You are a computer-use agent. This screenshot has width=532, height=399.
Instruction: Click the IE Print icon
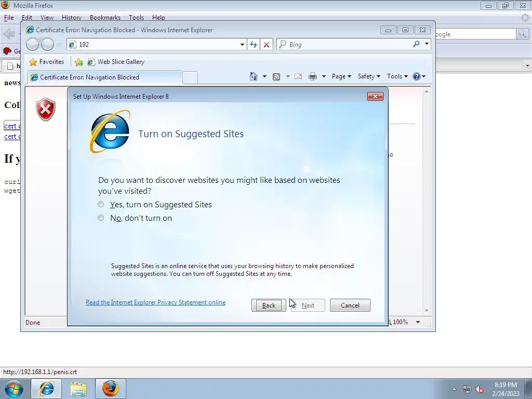pos(312,77)
